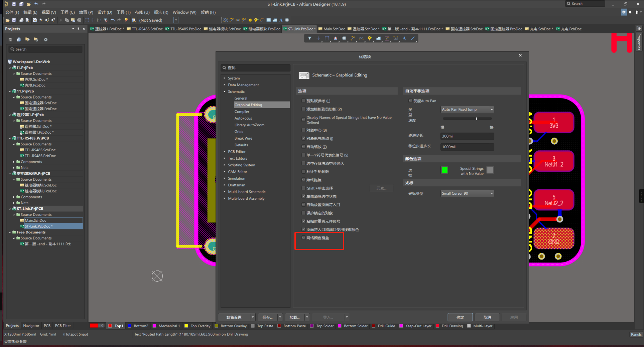Click the place component chip icon

coord(344,38)
